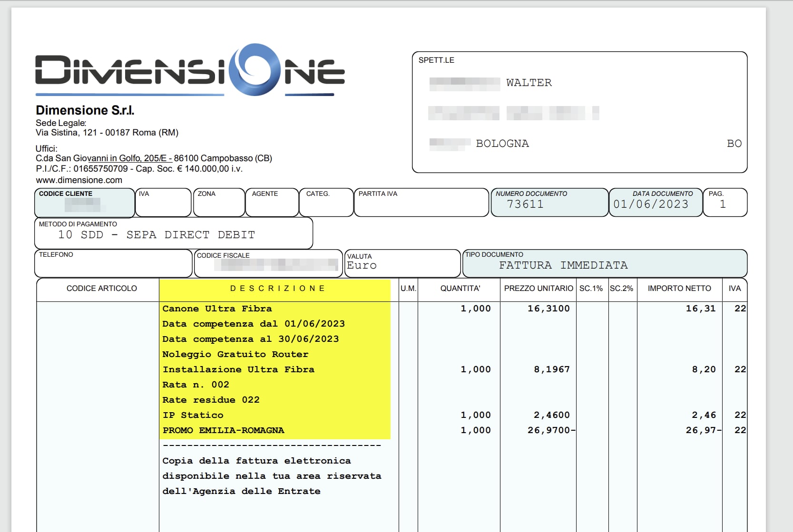Click the Dimensione logo at top
793x532 pixels.
[190, 70]
